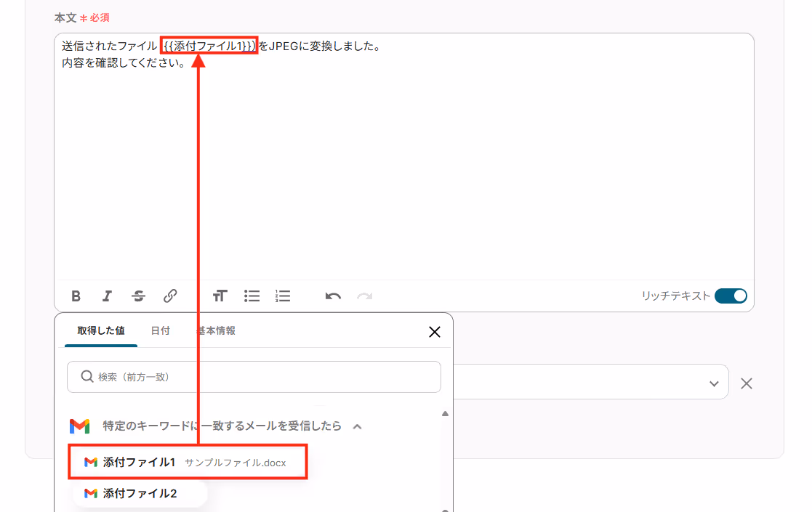Insert a numbered list
The width and height of the screenshot is (812, 512).
(x=283, y=296)
